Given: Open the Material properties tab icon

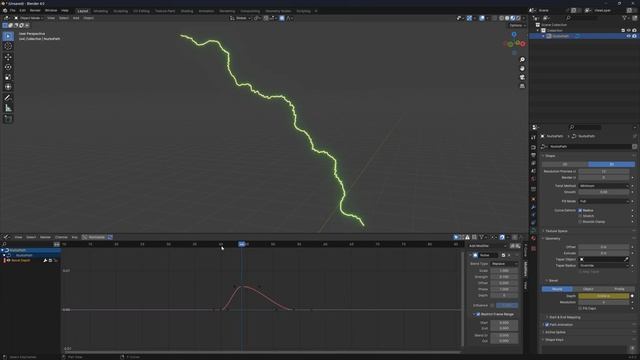Looking at the screenshot, I should [x=533, y=238].
